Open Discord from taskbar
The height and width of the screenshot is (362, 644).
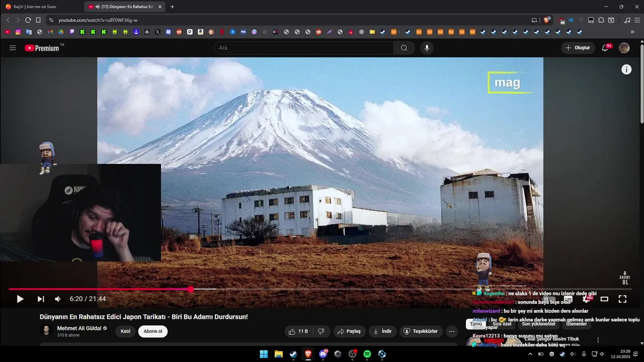323,354
